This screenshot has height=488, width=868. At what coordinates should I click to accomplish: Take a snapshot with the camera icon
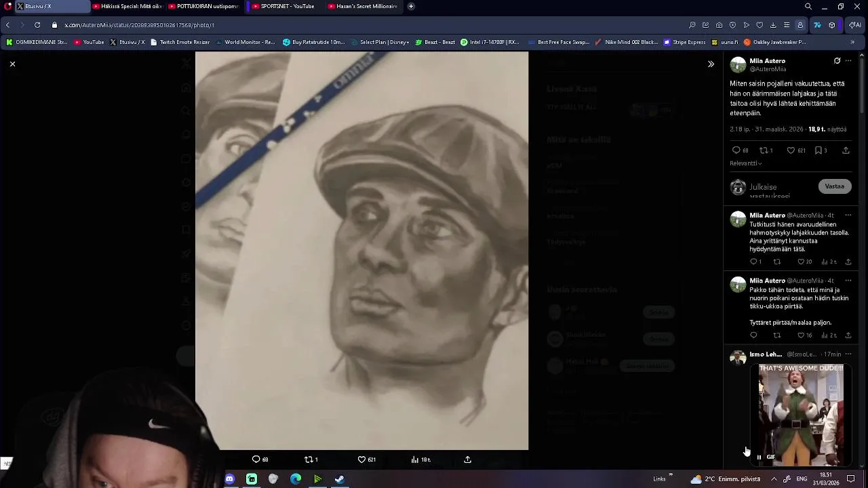click(719, 25)
